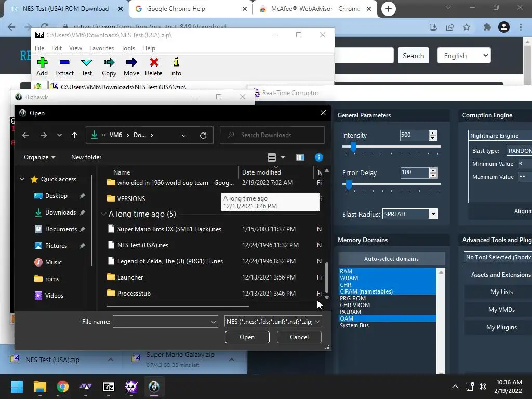
Task: Click the File name input field
Action: [x=165, y=322]
